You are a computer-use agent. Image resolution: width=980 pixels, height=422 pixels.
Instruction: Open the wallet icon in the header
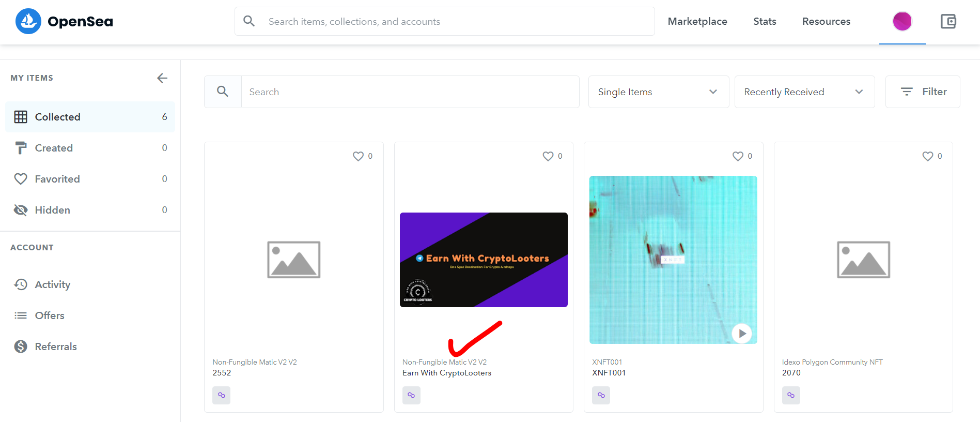click(948, 21)
